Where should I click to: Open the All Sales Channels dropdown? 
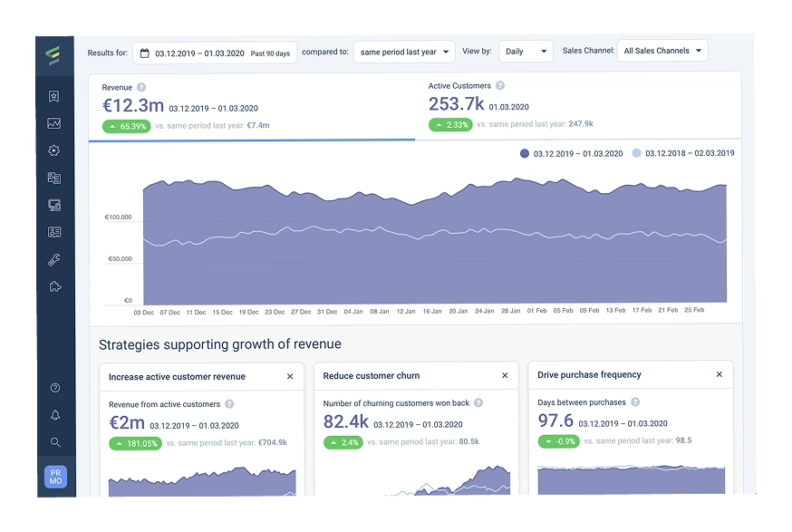click(662, 52)
